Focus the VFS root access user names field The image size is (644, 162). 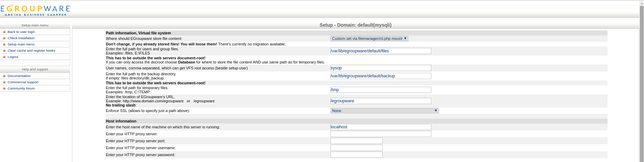[x=381, y=68]
